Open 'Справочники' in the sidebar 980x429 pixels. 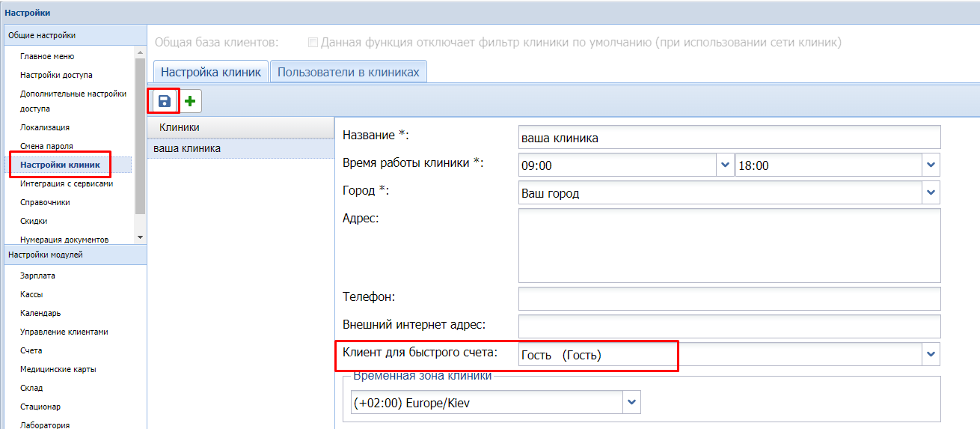tap(45, 202)
